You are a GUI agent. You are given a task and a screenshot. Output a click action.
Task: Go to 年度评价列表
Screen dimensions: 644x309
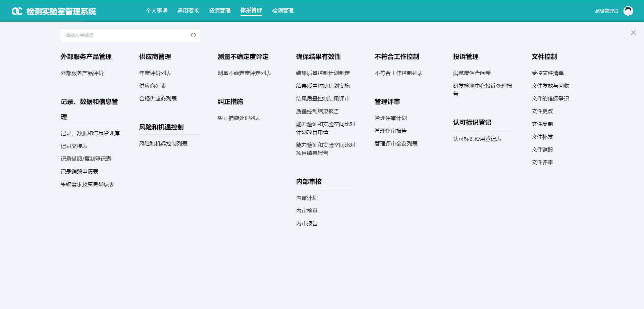pos(155,73)
